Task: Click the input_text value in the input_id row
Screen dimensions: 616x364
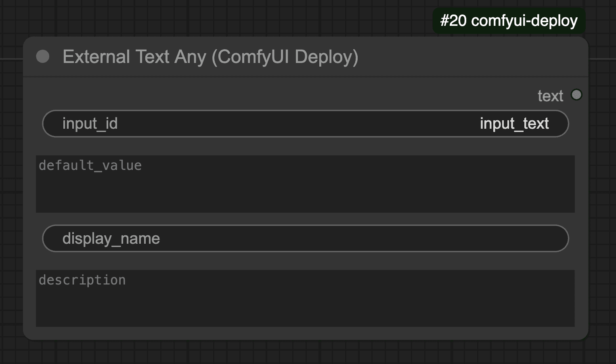Action: click(514, 123)
